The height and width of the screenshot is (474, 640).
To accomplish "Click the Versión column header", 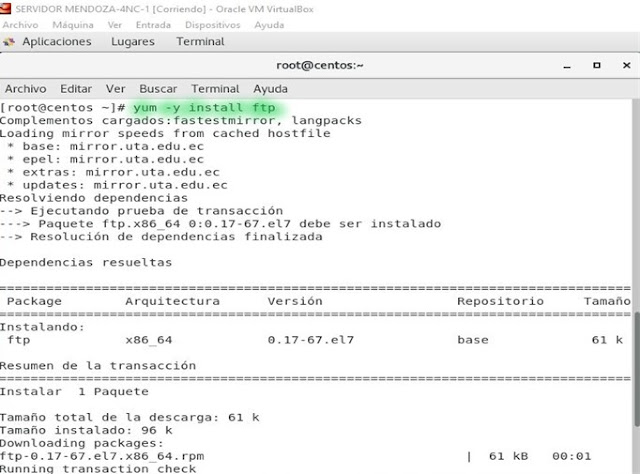I will [295, 301].
